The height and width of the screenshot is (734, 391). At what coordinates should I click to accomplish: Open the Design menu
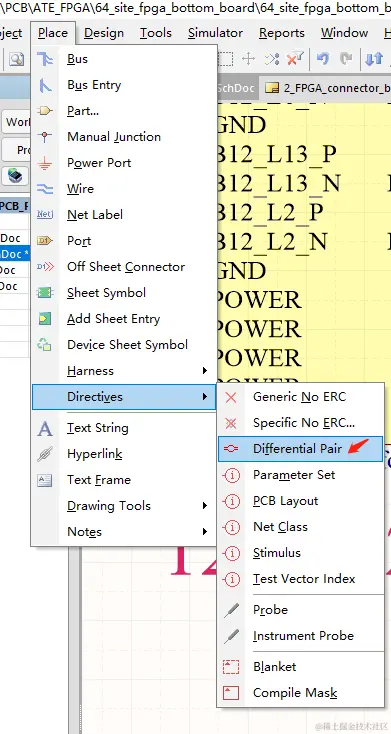[x=104, y=33]
